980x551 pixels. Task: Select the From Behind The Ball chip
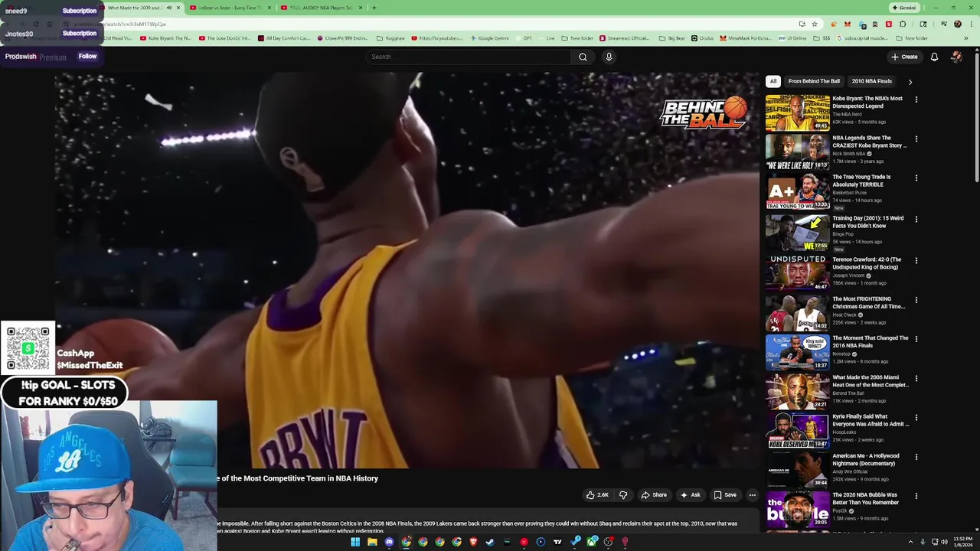coord(814,81)
